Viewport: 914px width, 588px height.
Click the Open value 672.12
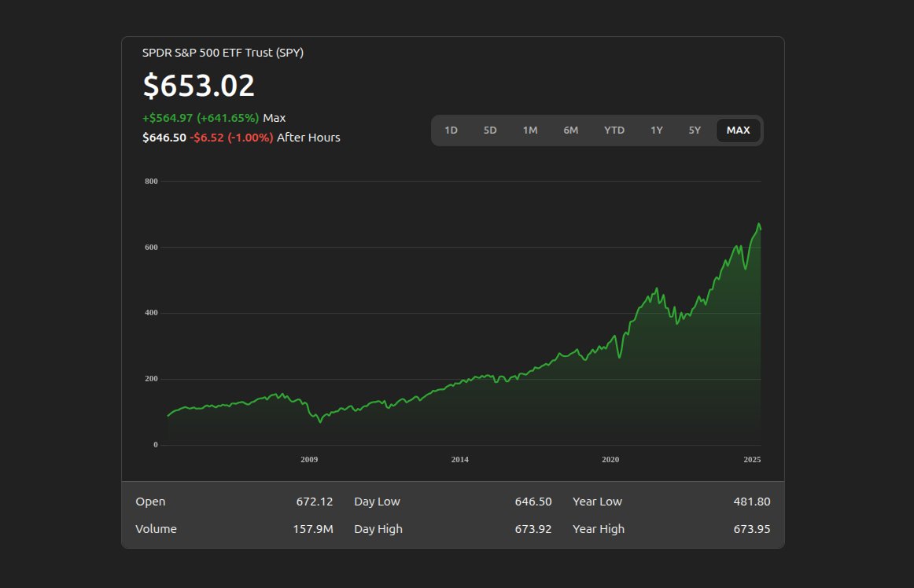point(314,502)
